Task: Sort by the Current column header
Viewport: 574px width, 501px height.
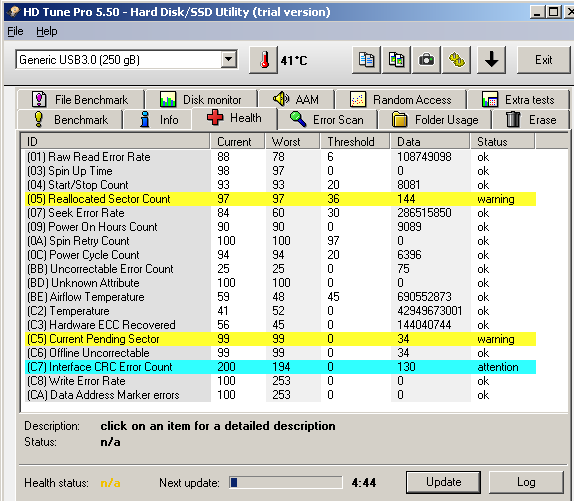Action: click(x=237, y=142)
